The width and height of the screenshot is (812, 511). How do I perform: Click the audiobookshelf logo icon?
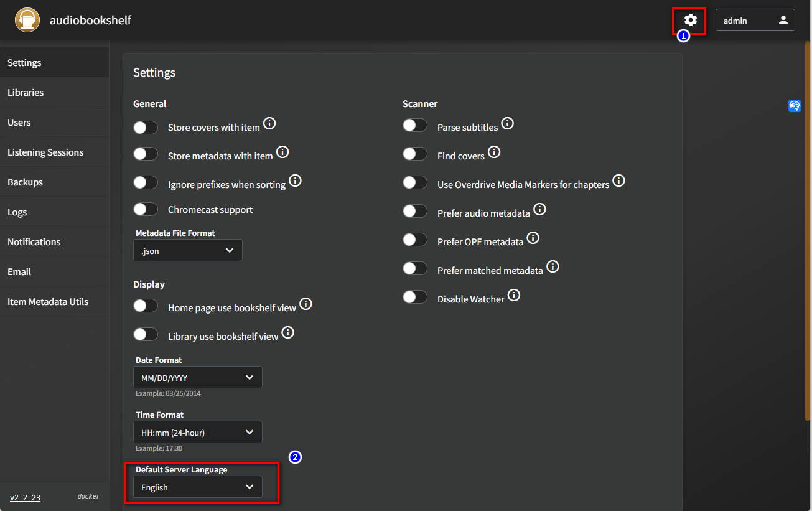click(x=27, y=20)
